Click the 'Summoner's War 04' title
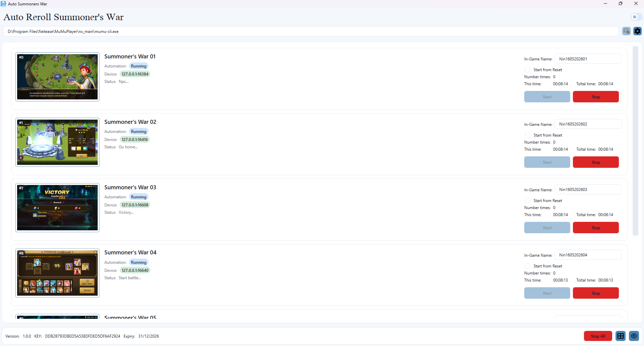The image size is (644, 346). [130, 252]
